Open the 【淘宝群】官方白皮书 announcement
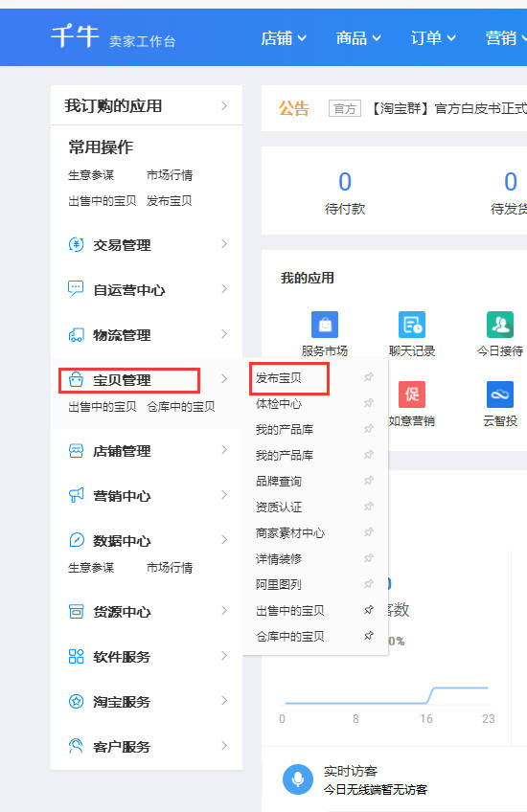Viewport: 527px width, 812px height. click(x=447, y=108)
